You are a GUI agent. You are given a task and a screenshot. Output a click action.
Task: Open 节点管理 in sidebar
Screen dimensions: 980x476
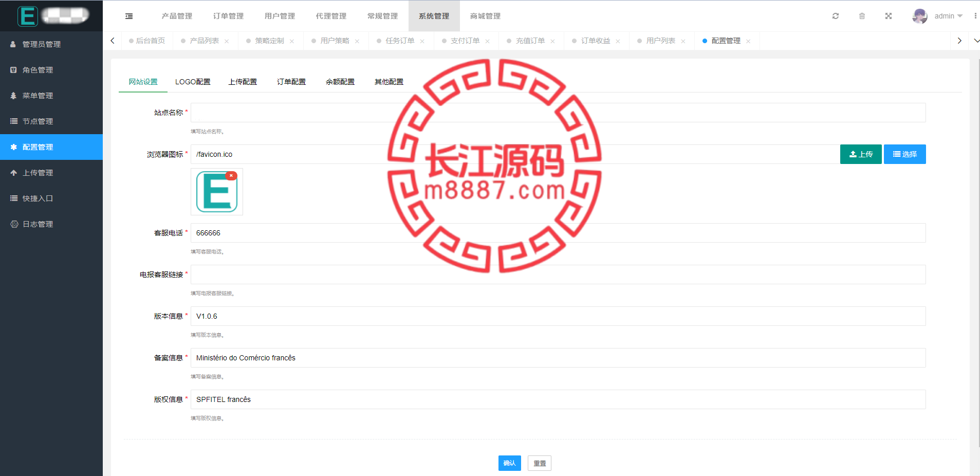tap(51, 121)
